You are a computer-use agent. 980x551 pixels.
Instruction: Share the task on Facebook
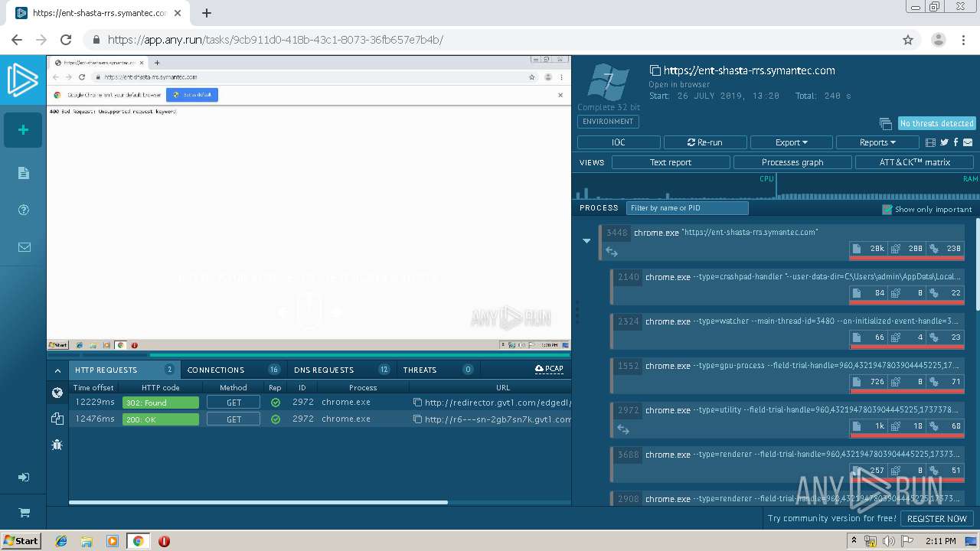(x=955, y=142)
